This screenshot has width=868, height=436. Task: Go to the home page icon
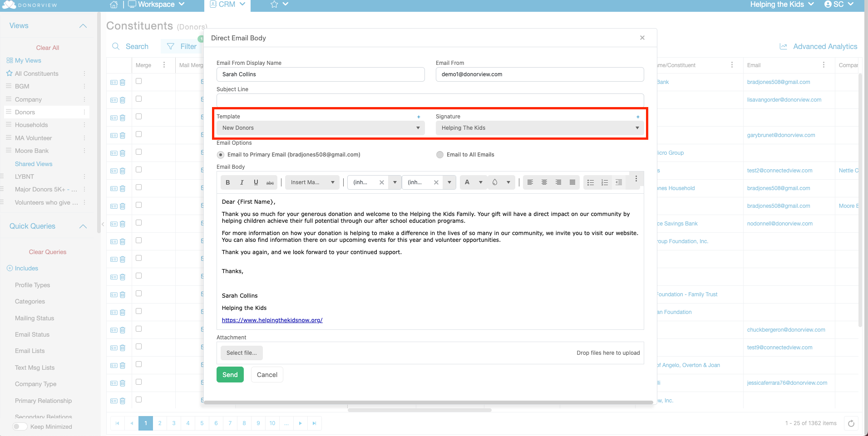[114, 5]
